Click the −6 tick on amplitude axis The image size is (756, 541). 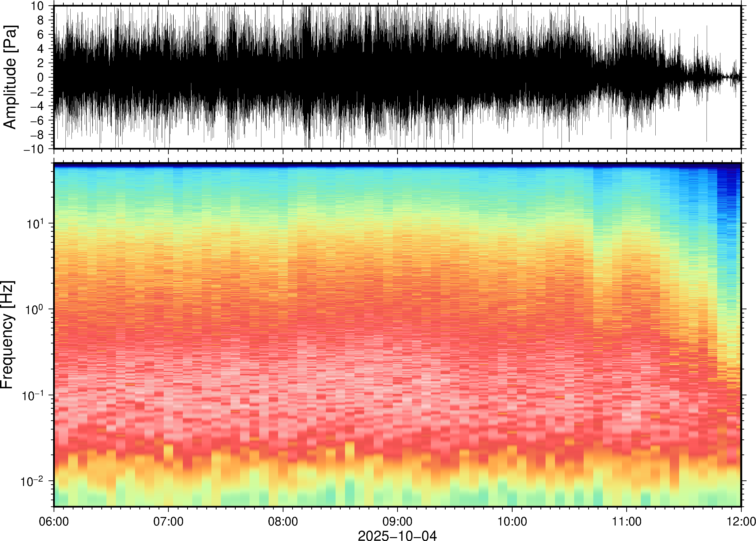tap(37, 121)
